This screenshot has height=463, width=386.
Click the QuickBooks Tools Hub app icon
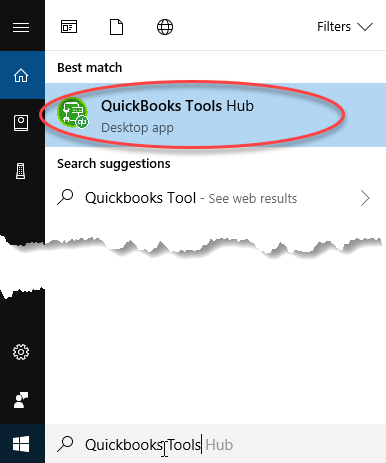point(73,113)
